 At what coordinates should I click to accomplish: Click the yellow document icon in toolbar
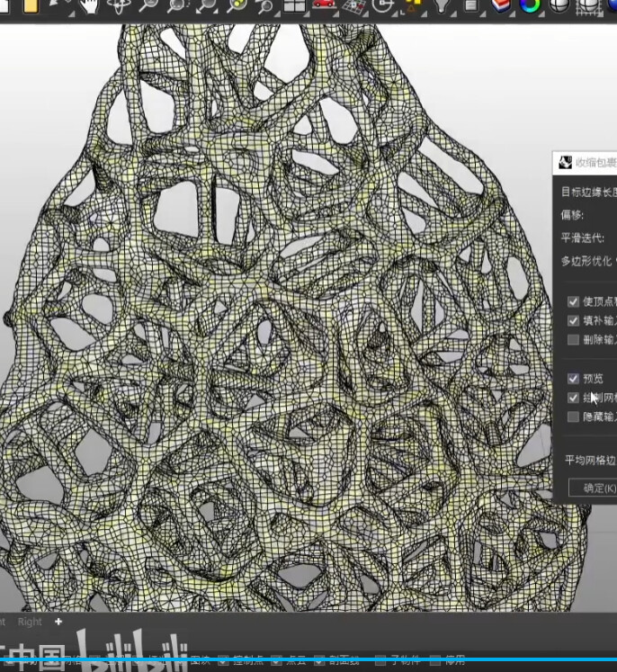31,7
